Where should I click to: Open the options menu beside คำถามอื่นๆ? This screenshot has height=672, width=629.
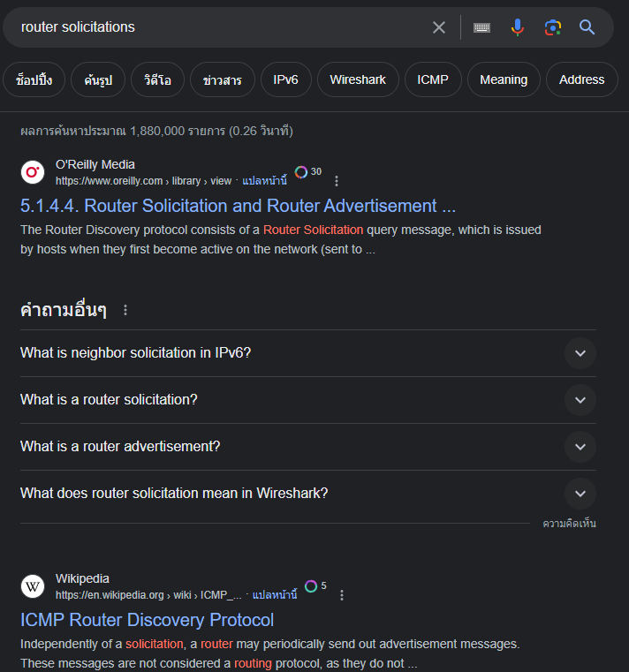(125, 310)
